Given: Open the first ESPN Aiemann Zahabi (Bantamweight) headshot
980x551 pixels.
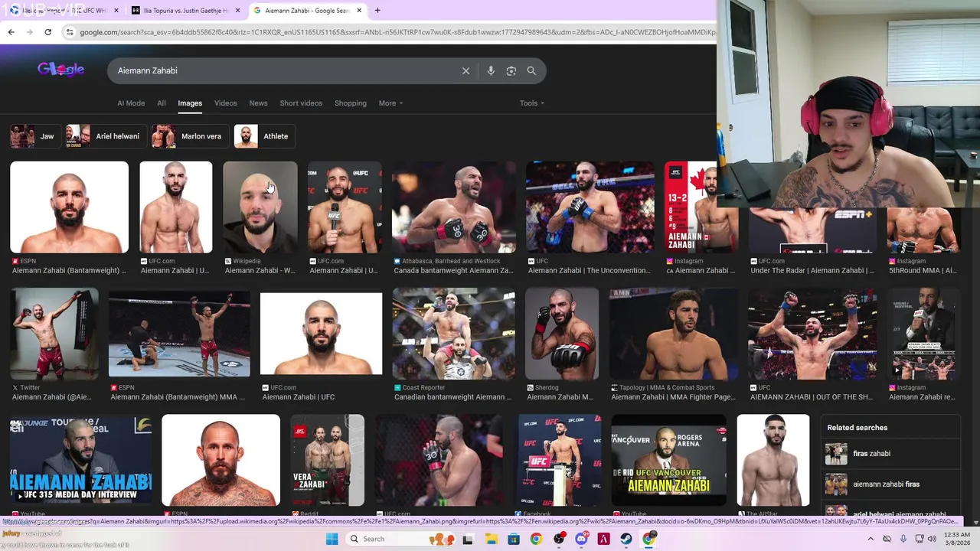Looking at the screenshot, I should pos(69,207).
